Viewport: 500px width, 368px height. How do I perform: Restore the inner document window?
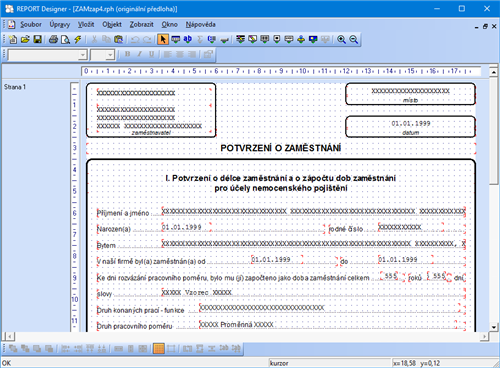click(x=485, y=26)
